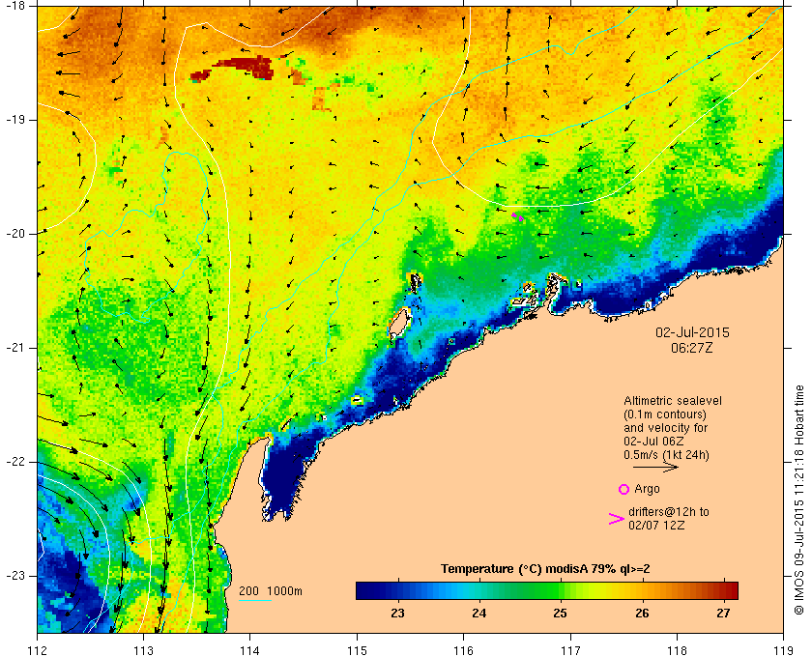Click the colorbar tick label 26
This screenshot has height=657, width=812.
point(642,614)
